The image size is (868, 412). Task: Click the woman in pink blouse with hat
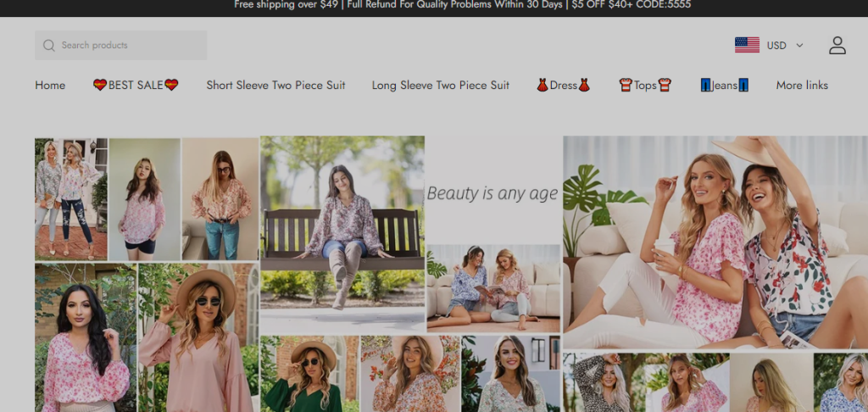(198, 337)
